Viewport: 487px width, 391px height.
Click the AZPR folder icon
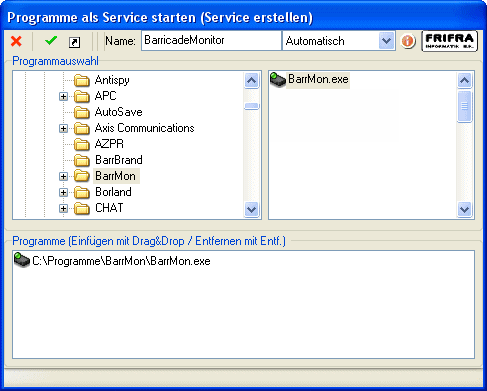(x=82, y=144)
